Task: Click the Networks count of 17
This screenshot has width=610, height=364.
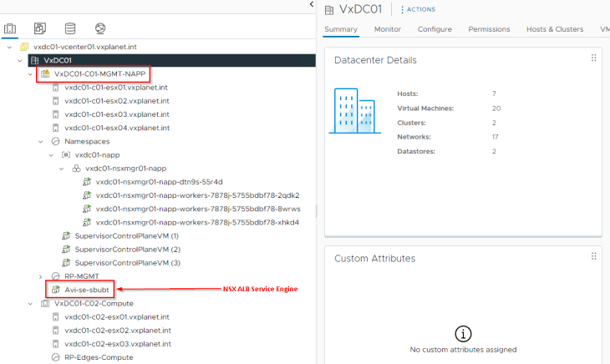Action: (496, 137)
